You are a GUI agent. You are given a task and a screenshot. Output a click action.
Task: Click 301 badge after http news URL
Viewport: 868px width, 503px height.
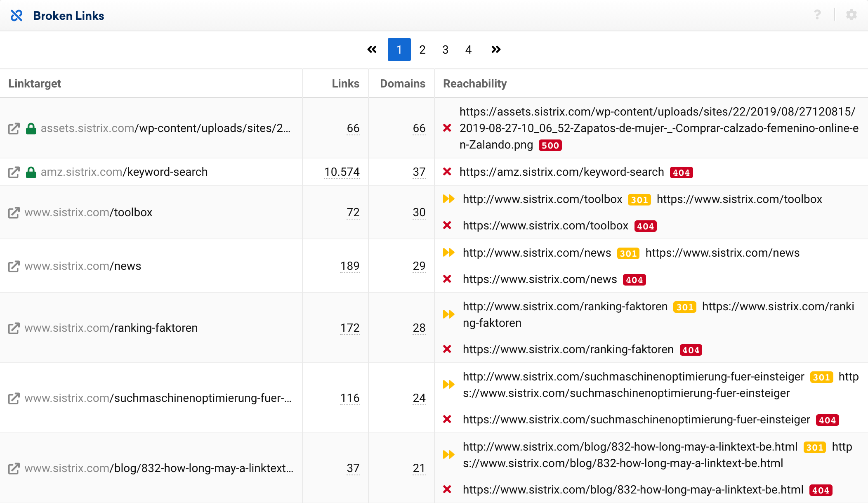628,253
